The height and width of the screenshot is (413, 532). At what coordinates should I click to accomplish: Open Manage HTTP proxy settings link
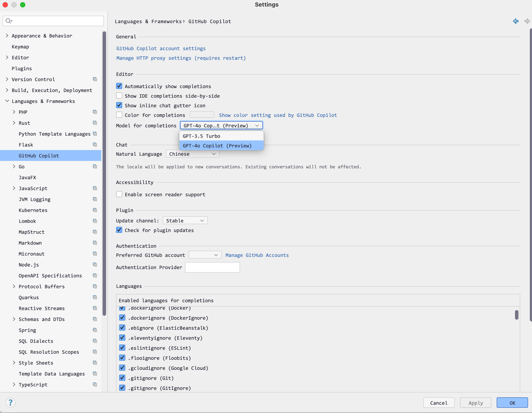click(181, 58)
